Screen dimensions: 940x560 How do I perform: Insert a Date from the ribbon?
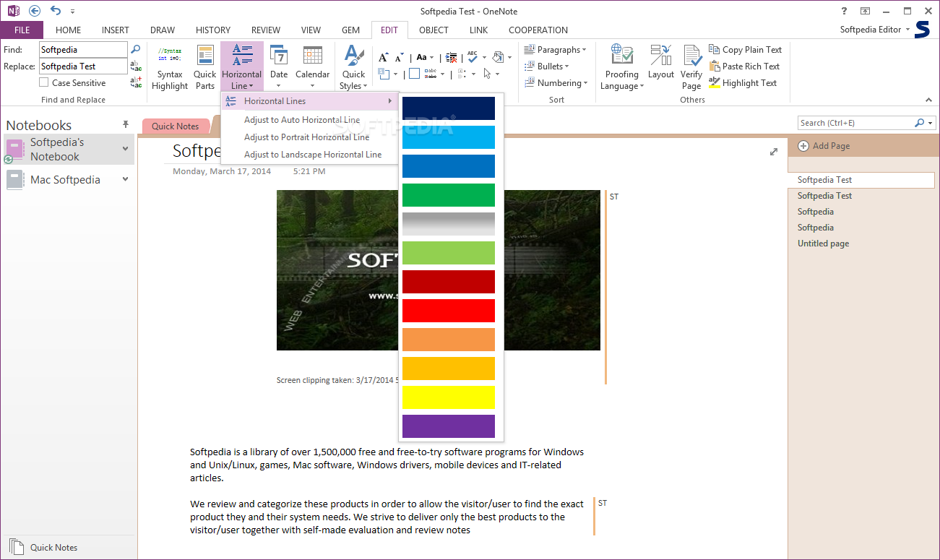279,67
